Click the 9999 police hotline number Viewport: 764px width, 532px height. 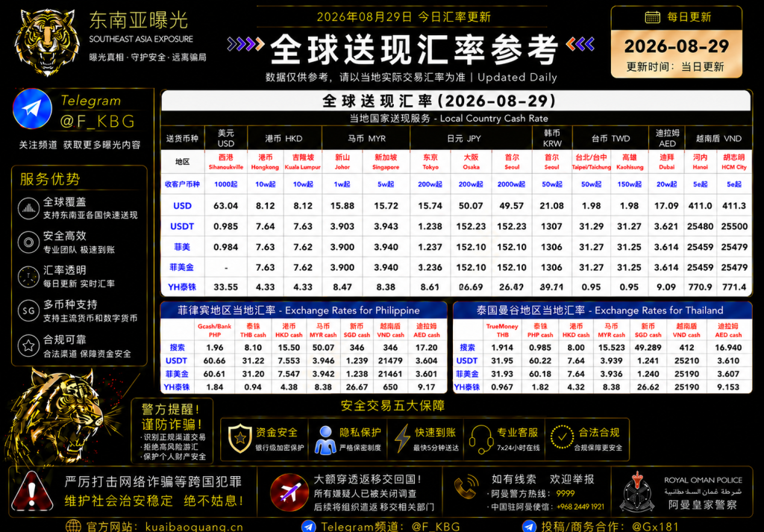coord(566,493)
